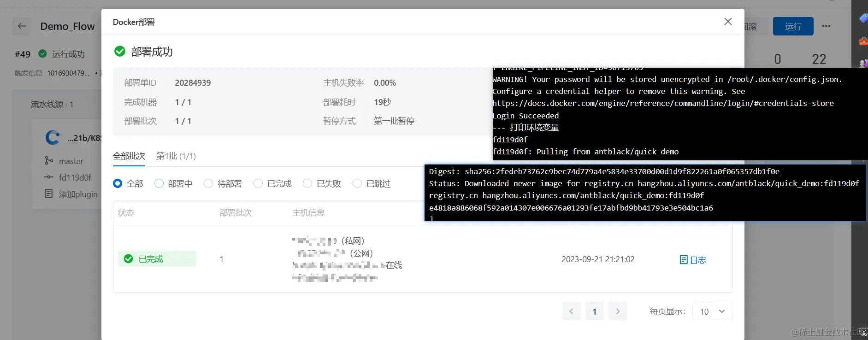Open the 每页显示 10 dropdown
Viewport: 868px width, 340px height.
pos(712,311)
